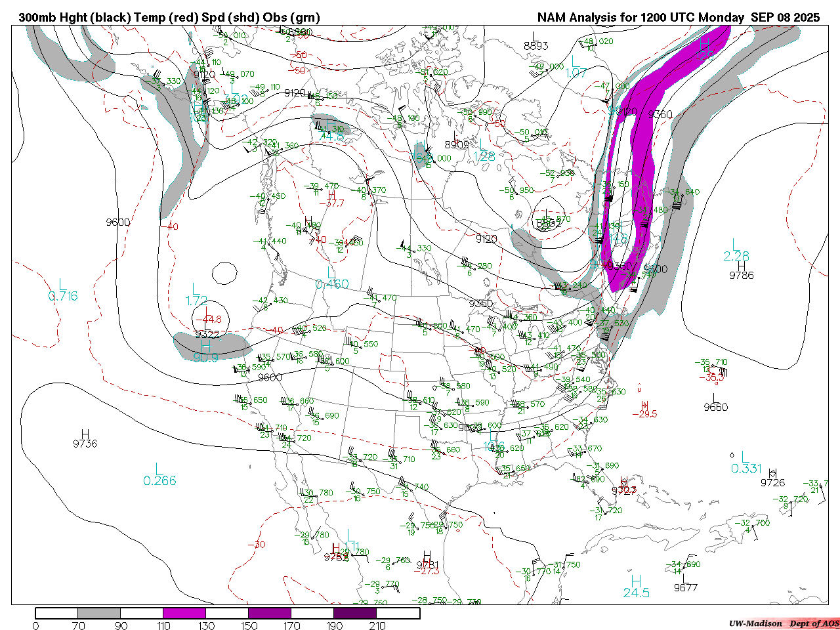
Task: Select the legend scale number 110
Action: (x=163, y=626)
